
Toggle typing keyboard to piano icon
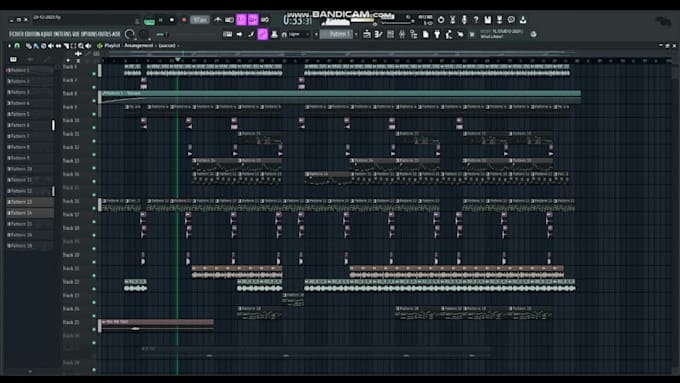228,34
